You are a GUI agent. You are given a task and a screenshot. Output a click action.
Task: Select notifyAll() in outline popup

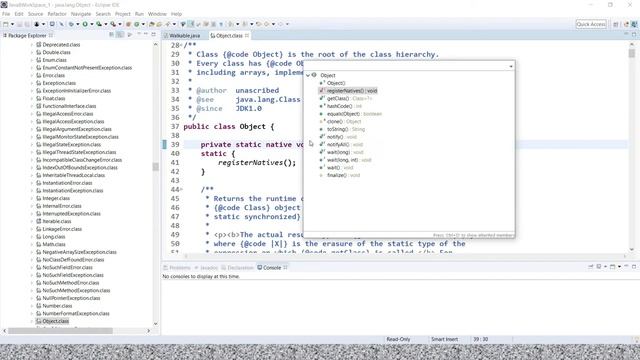click(x=341, y=144)
